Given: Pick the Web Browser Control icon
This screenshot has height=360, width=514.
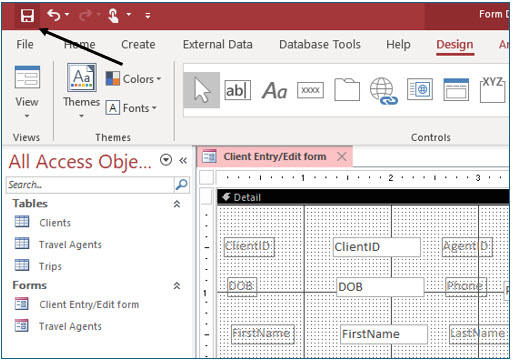Looking at the screenshot, I should point(420,89).
